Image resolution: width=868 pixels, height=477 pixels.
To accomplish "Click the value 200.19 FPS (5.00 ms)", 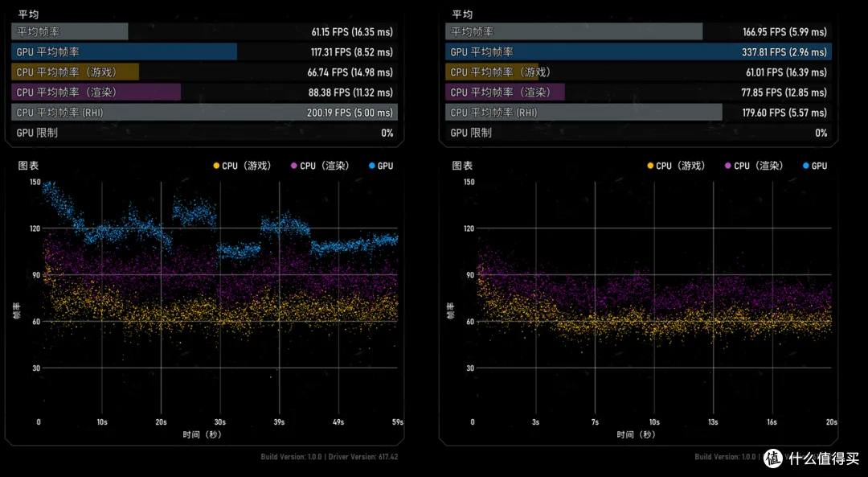I will [350, 113].
